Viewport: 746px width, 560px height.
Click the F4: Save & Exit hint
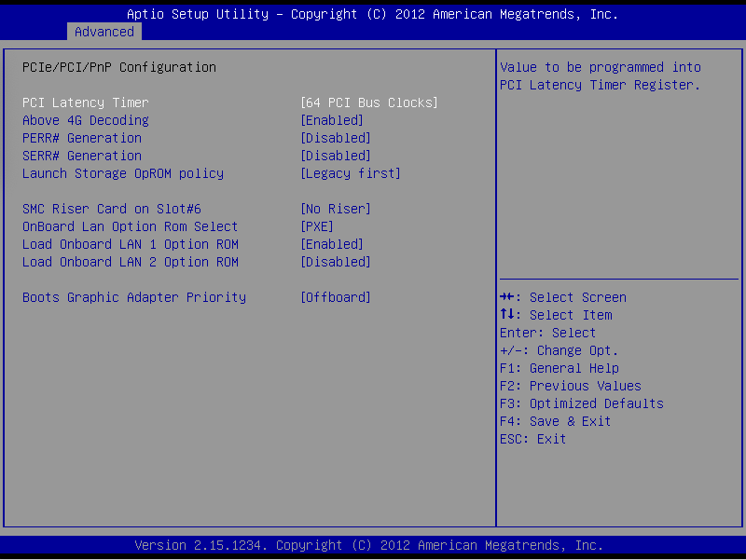[x=555, y=421]
